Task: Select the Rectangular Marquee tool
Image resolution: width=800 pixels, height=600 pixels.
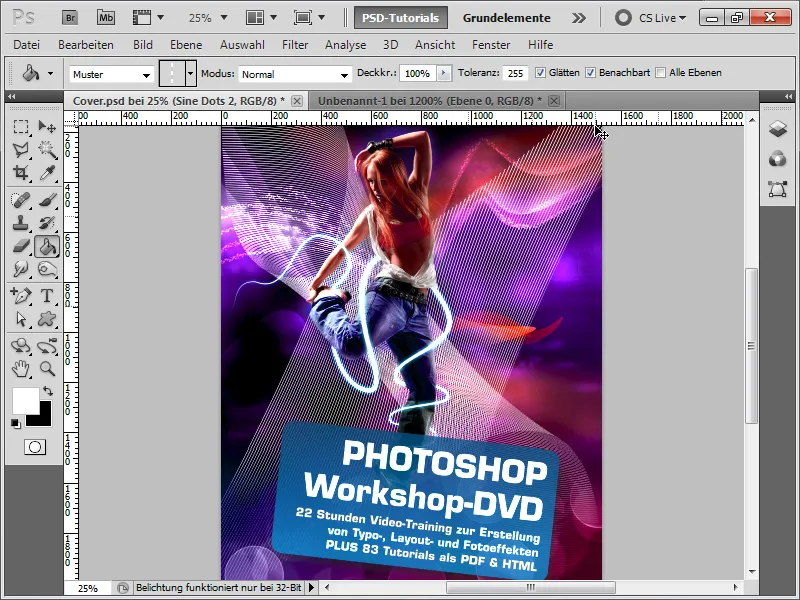Action: click(x=21, y=126)
